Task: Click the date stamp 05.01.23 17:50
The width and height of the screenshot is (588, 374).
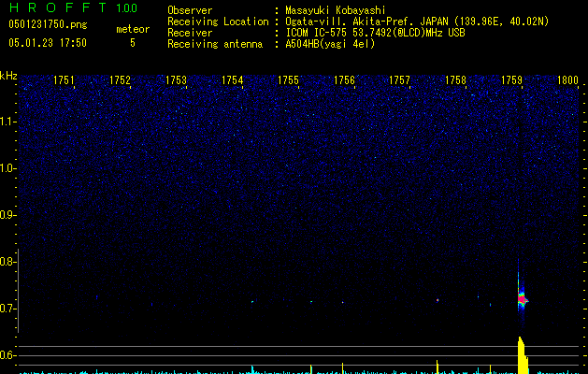Action: pos(48,43)
